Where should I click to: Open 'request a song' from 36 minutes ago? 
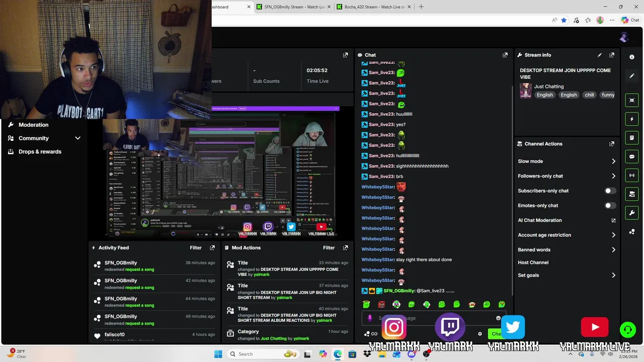coord(139,269)
